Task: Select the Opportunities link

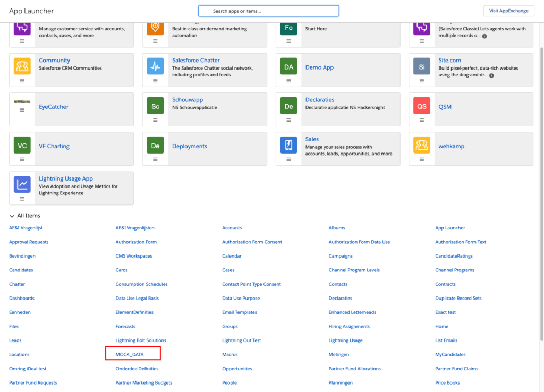Action: (x=237, y=369)
